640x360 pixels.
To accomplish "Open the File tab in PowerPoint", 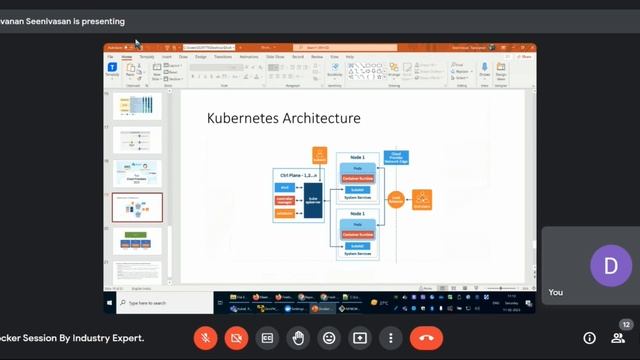I will tap(110, 57).
